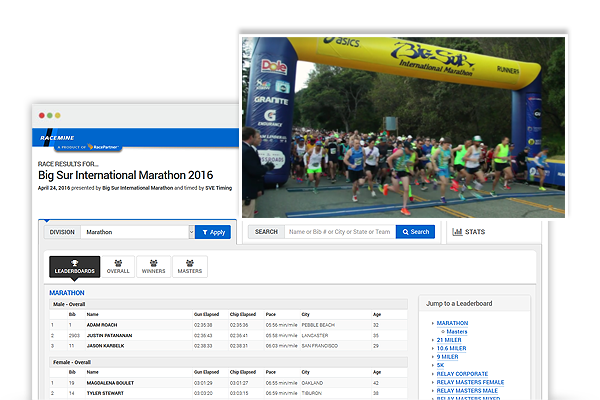
Task: Click the Female - Overall table header
Action: coord(228,362)
